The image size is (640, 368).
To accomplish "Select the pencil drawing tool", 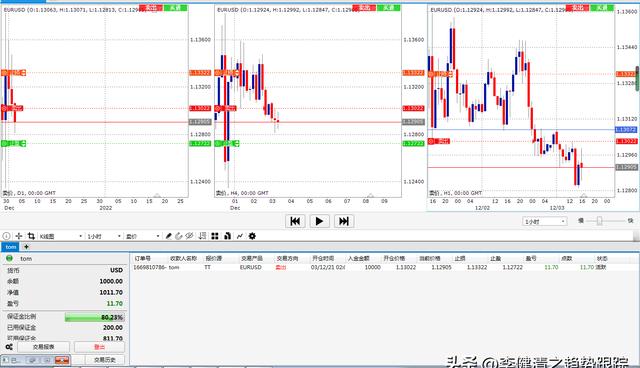I will (168, 236).
